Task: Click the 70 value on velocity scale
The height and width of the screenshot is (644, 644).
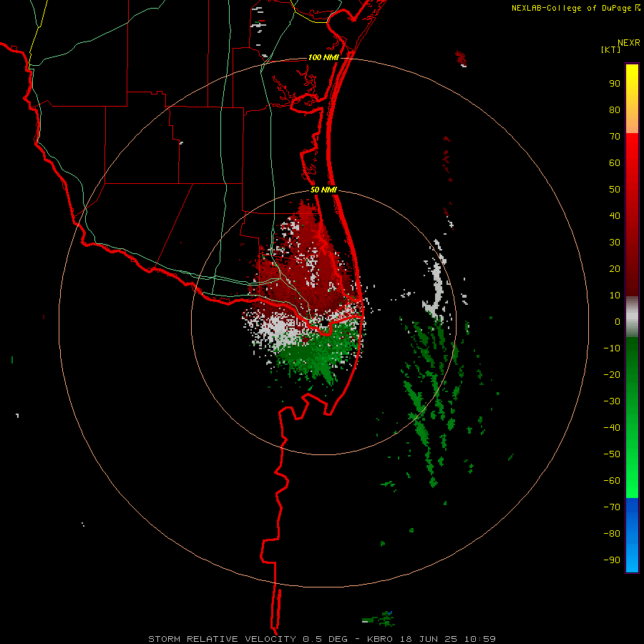Action: (x=615, y=137)
